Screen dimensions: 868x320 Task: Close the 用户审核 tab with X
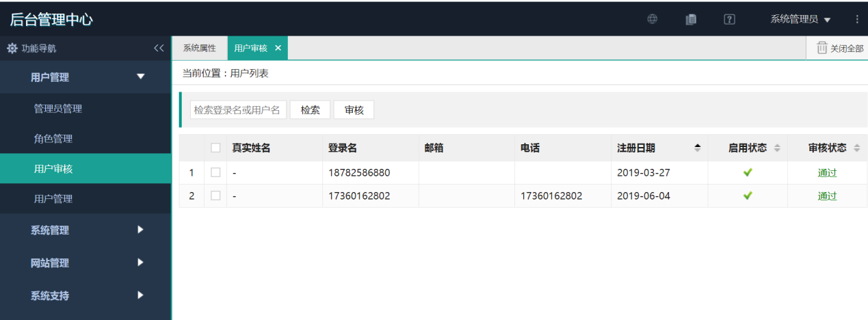(x=278, y=48)
